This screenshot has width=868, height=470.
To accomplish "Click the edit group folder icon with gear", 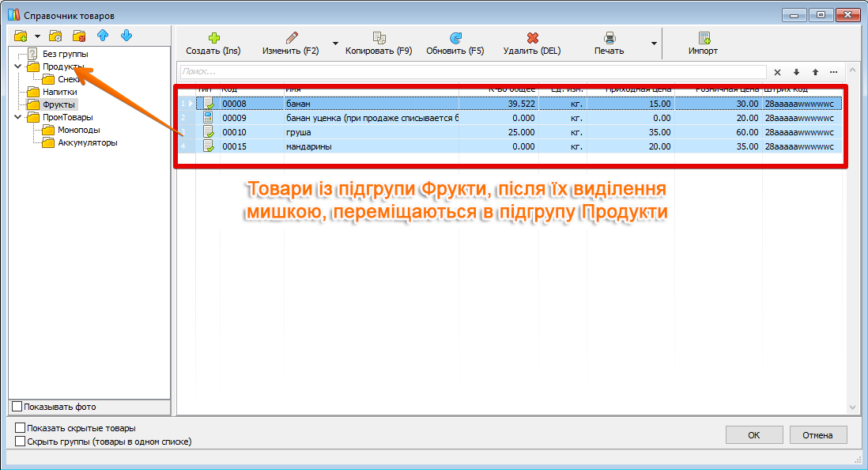I will (55, 36).
